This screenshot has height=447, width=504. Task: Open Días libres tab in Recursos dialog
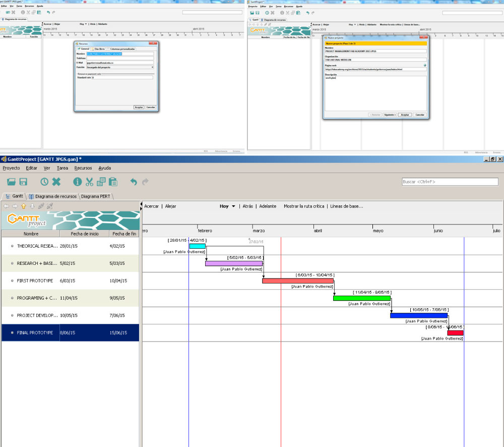tap(98, 49)
